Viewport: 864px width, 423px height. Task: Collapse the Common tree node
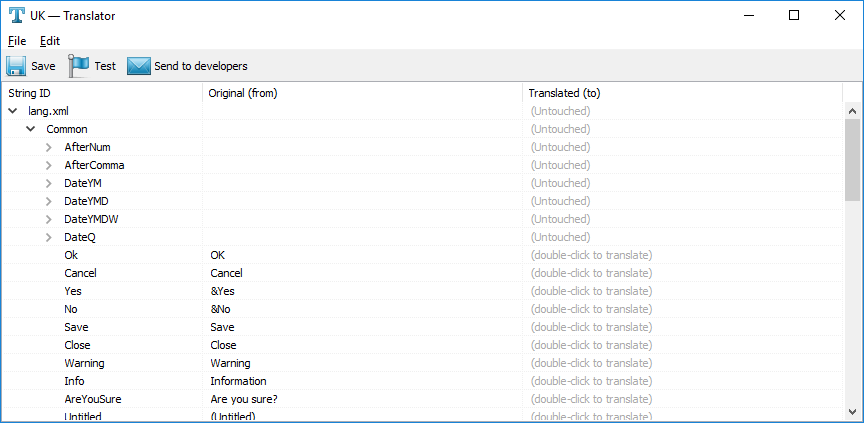coord(31,129)
